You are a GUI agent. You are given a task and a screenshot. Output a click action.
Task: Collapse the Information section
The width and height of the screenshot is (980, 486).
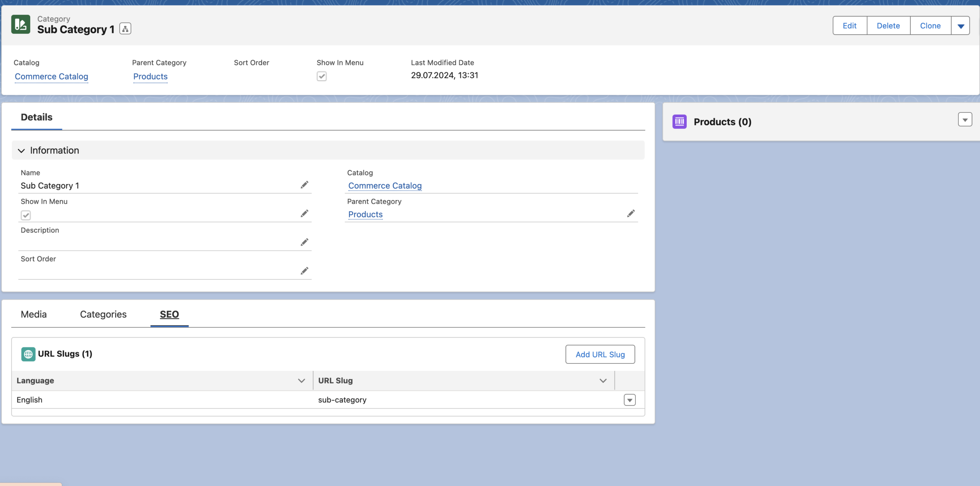[x=22, y=150]
